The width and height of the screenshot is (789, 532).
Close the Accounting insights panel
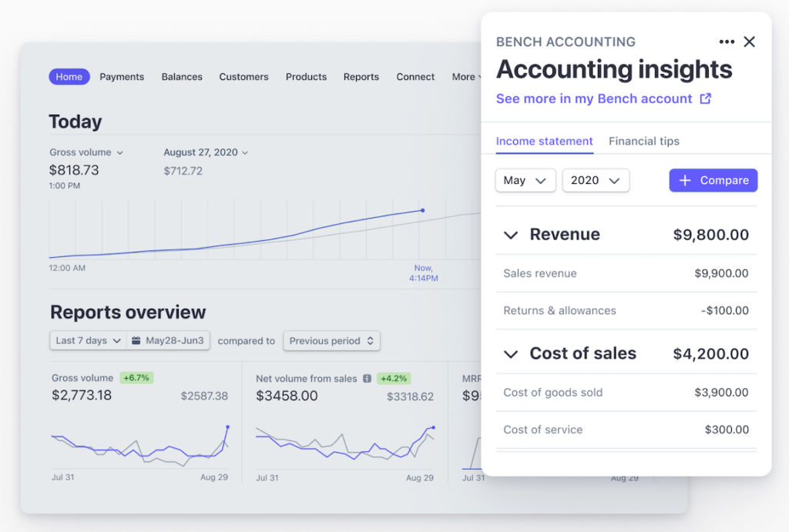(x=749, y=42)
